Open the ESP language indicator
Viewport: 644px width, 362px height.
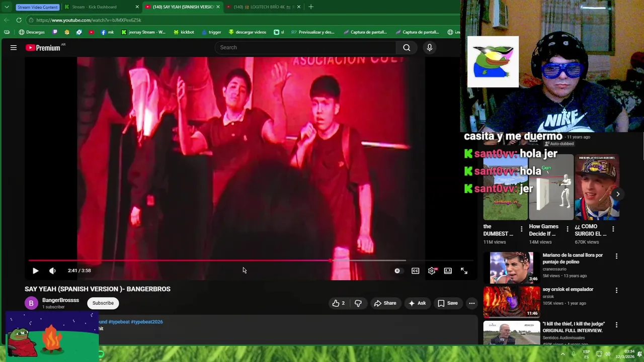(x=586, y=354)
